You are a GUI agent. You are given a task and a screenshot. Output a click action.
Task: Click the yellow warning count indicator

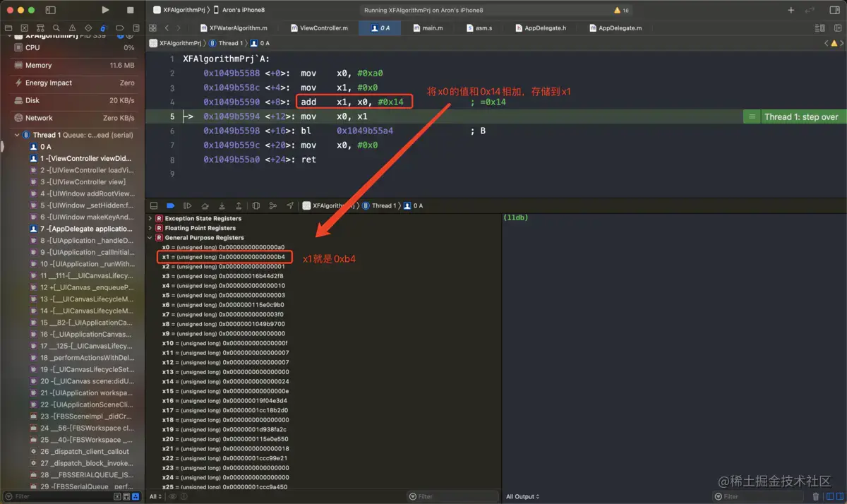coord(621,11)
